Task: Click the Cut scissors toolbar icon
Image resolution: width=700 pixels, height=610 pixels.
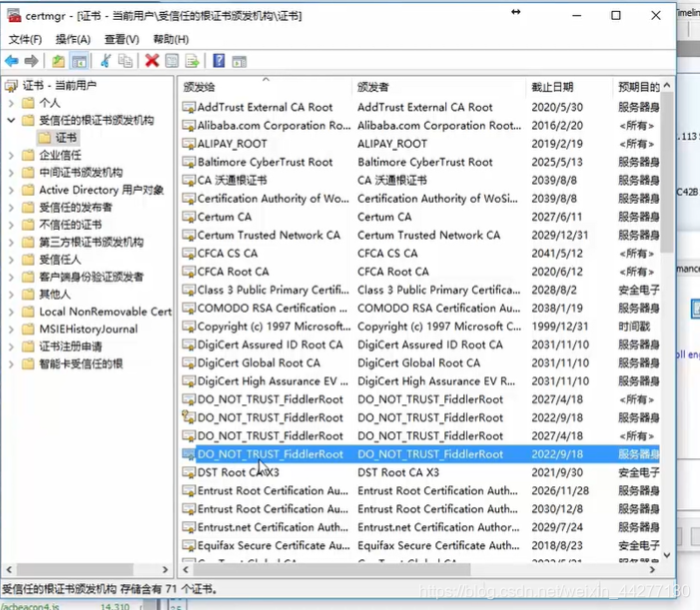Action: tap(106, 61)
